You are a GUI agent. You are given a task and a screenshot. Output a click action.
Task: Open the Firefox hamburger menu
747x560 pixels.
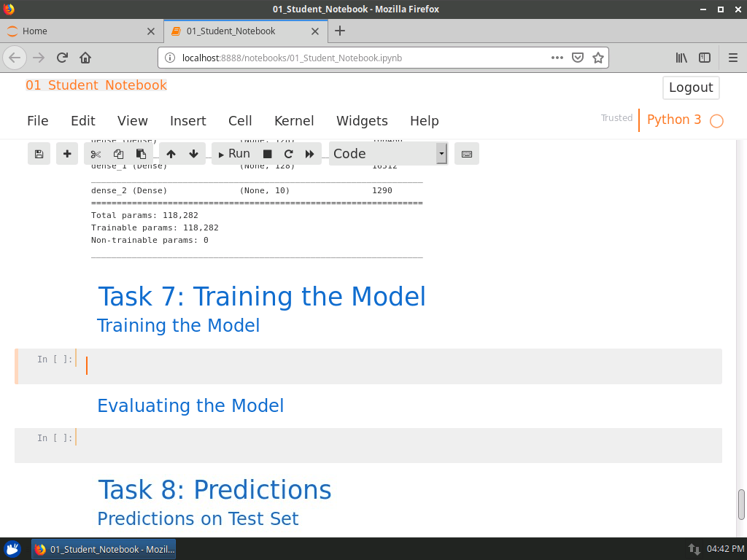pos(732,58)
